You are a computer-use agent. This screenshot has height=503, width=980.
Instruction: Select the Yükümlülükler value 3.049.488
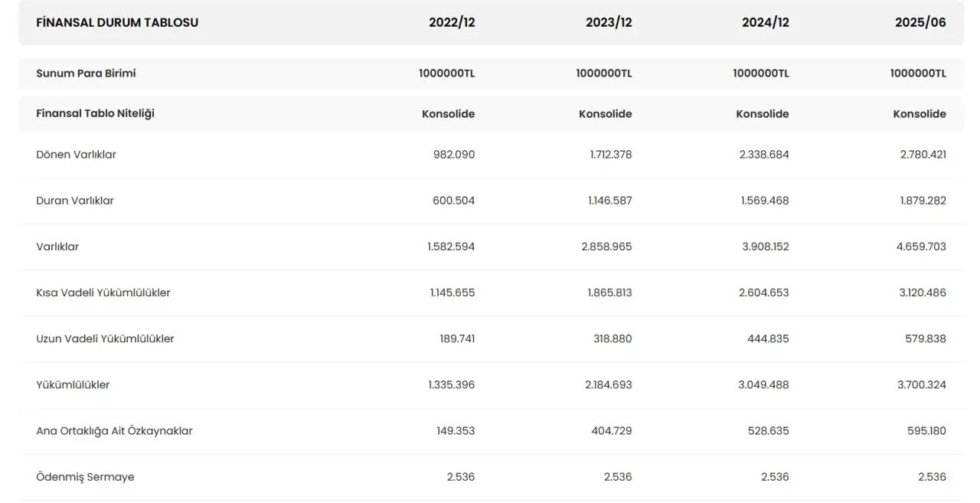[763, 384]
